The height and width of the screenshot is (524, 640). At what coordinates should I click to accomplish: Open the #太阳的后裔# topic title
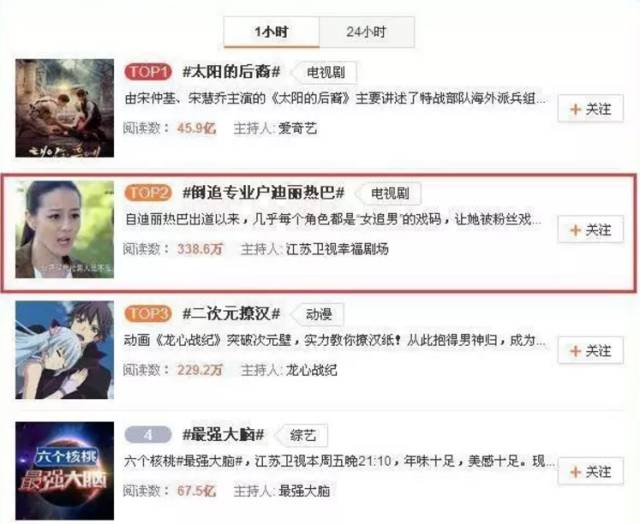click(x=231, y=72)
